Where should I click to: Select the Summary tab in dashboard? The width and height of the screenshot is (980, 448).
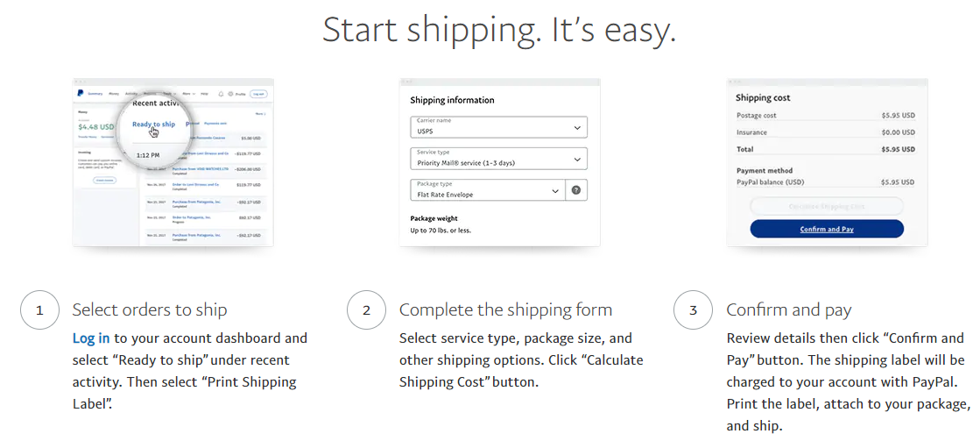tap(95, 94)
